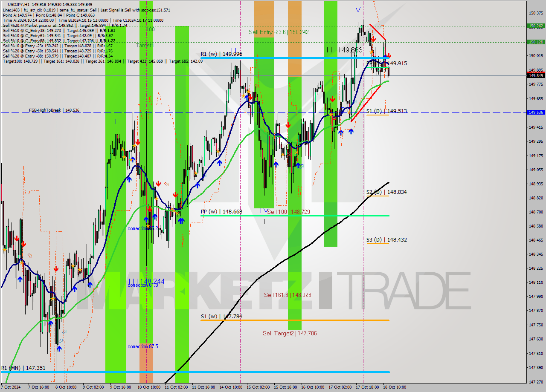Select the '15 Oct 18:00' time axis label

(285, 387)
